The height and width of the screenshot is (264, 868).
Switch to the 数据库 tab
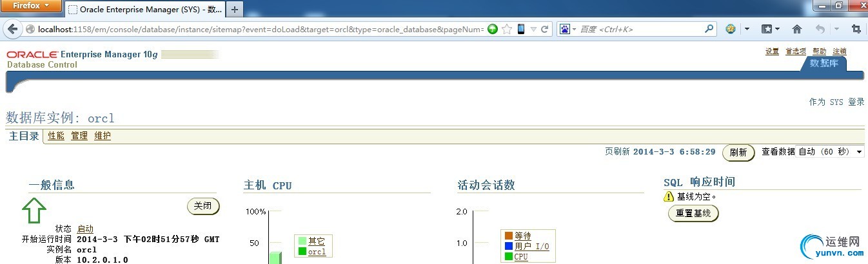(x=824, y=63)
